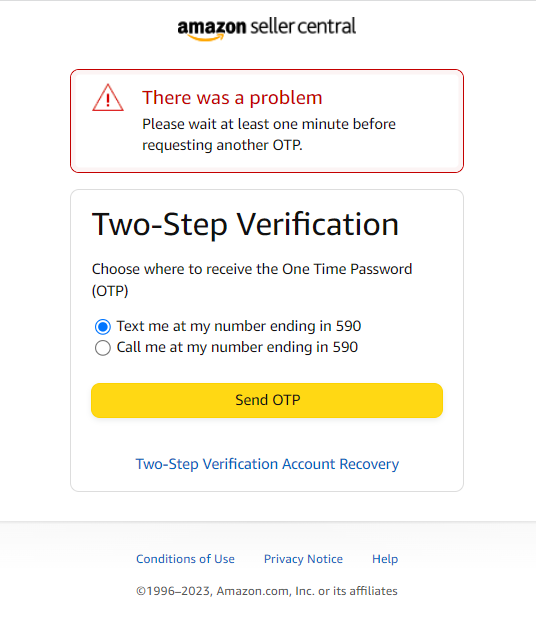The image size is (536, 632).
Task: Click inside the red error alert box
Action: click(267, 121)
